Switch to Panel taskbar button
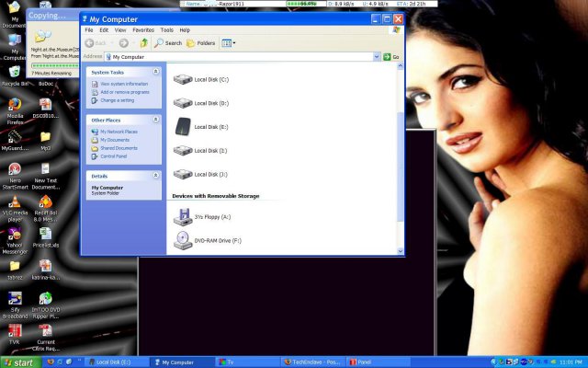The height and width of the screenshot is (368, 588). click(379, 362)
